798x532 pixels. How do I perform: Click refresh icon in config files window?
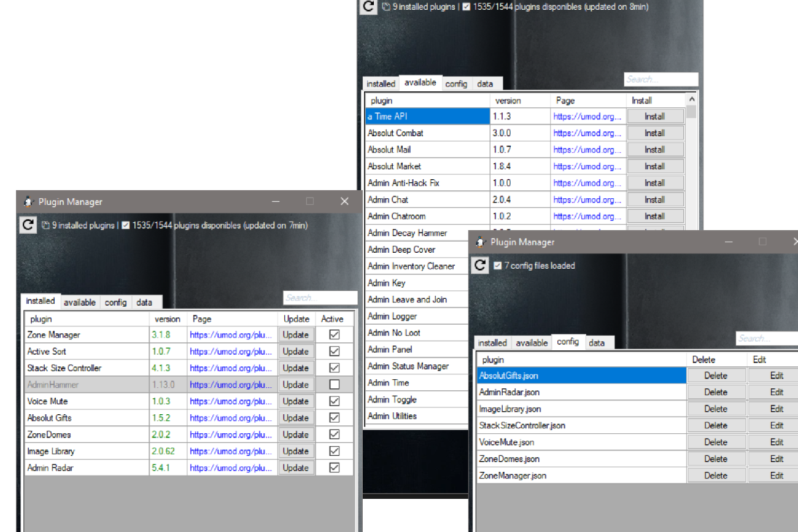pos(480,265)
